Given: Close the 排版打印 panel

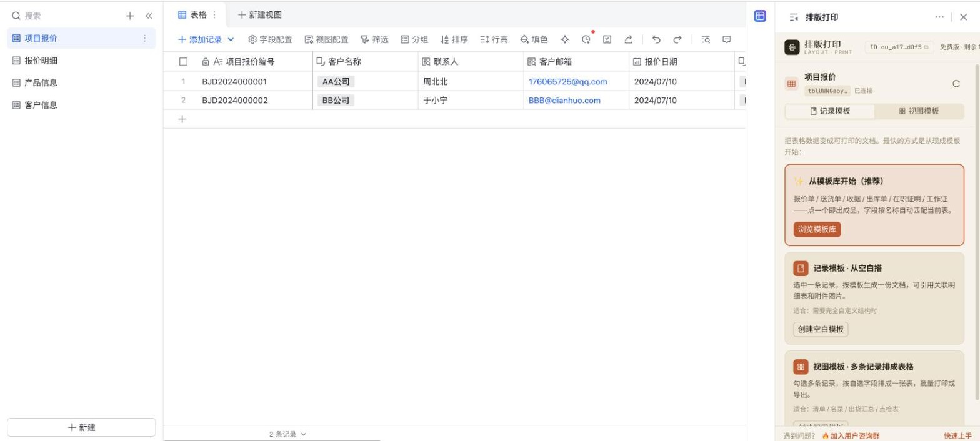Looking at the screenshot, I should (x=963, y=17).
